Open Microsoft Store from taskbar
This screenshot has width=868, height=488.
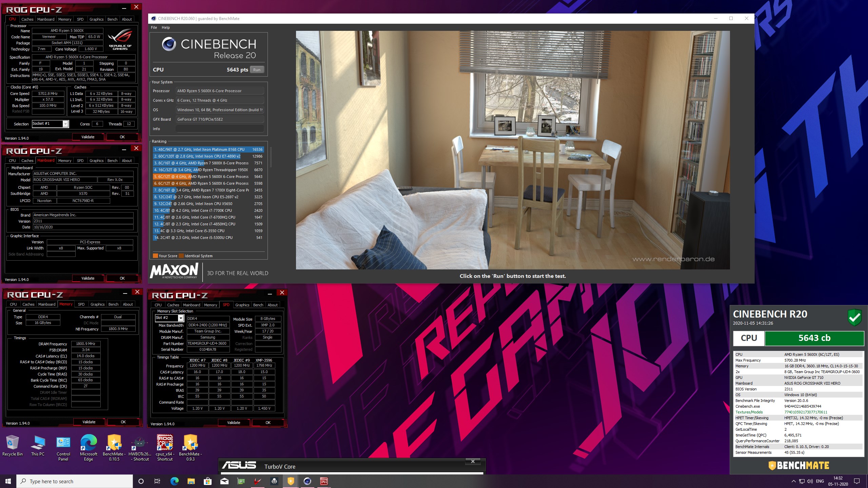(x=208, y=481)
